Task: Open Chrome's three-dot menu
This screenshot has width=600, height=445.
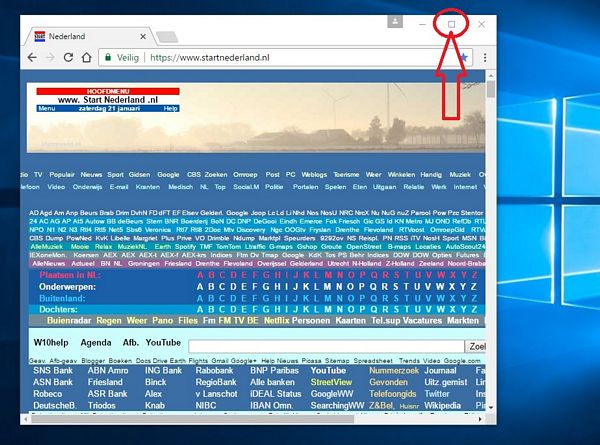Action: 485,57
